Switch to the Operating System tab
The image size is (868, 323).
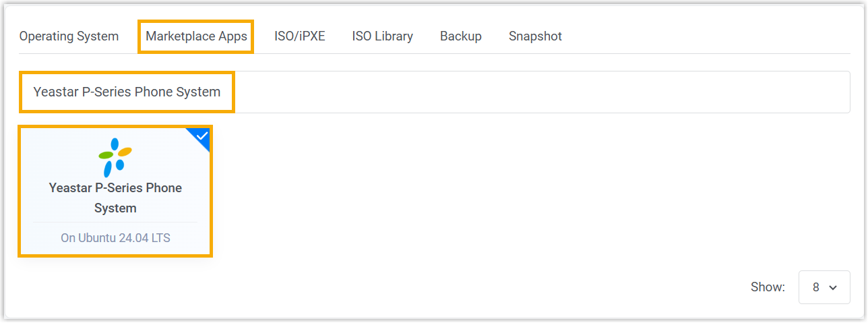(69, 36)
